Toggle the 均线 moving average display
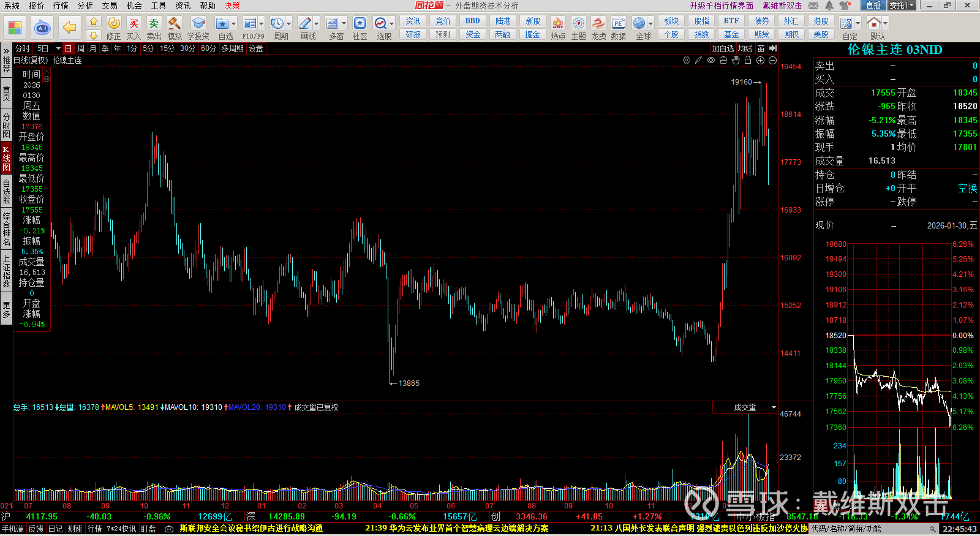This screenshot has width=980, height=536. coord(745,48)
